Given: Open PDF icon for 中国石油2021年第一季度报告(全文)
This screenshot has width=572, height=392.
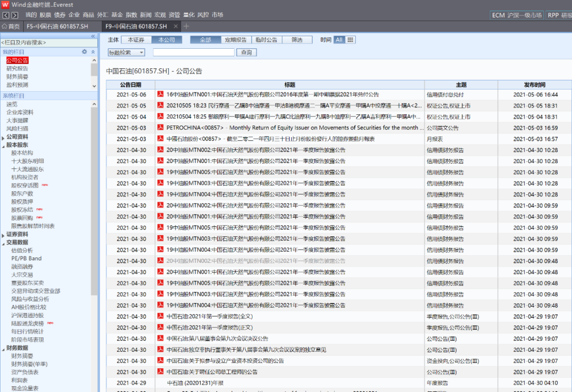Looking at the screenshot, I should point(160,316).
